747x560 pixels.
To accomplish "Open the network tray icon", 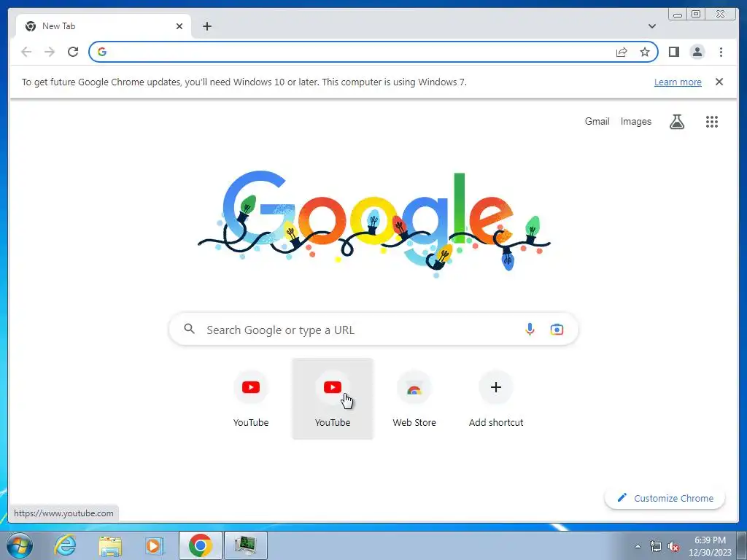I will tap(656, 546).
